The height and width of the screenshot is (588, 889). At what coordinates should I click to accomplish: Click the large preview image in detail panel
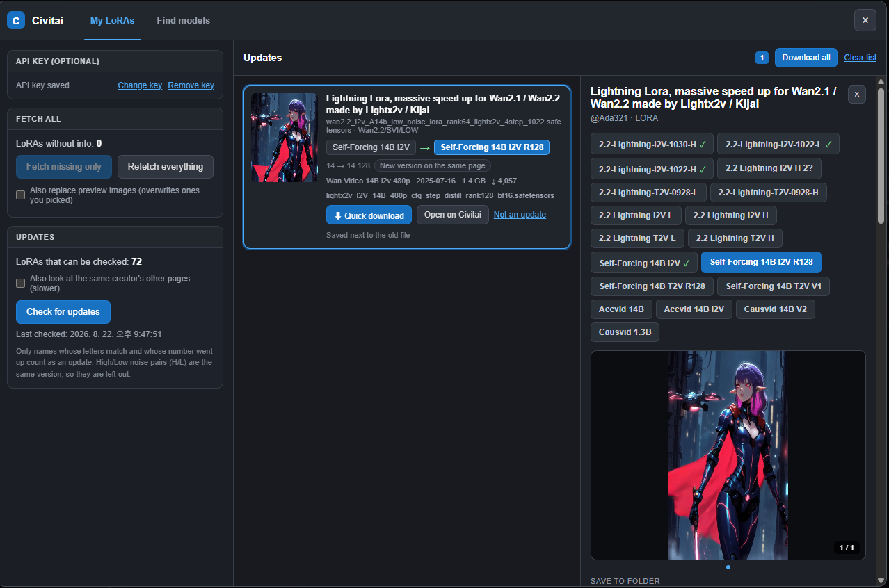[728, 455]
